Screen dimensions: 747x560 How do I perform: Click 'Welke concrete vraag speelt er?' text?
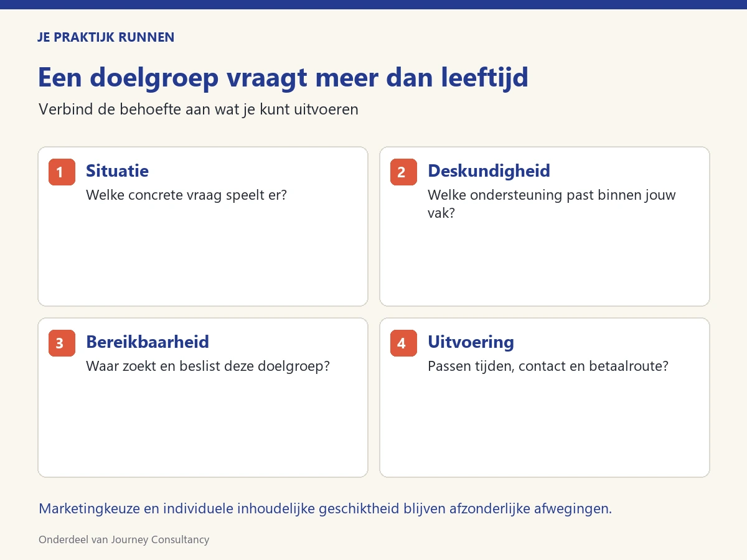186,195
